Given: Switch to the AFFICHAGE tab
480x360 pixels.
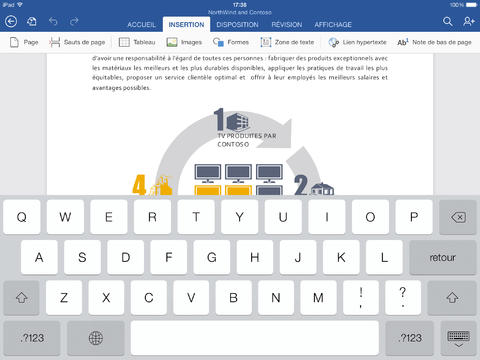Looking at the screenshot, I should tap(333, 25).
